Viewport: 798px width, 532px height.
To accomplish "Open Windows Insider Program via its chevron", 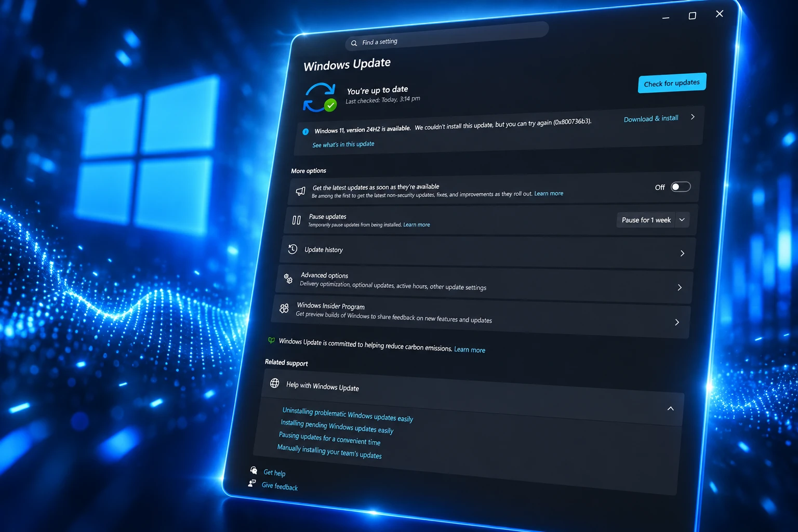I will (x=677, y=322).
